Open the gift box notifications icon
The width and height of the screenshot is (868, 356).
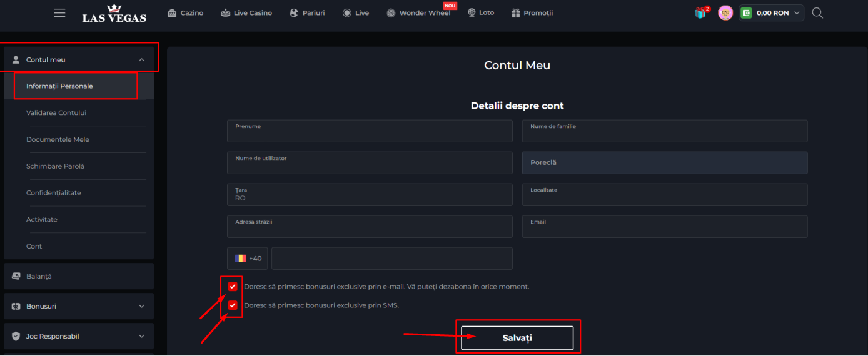click(x=700, y=13)
